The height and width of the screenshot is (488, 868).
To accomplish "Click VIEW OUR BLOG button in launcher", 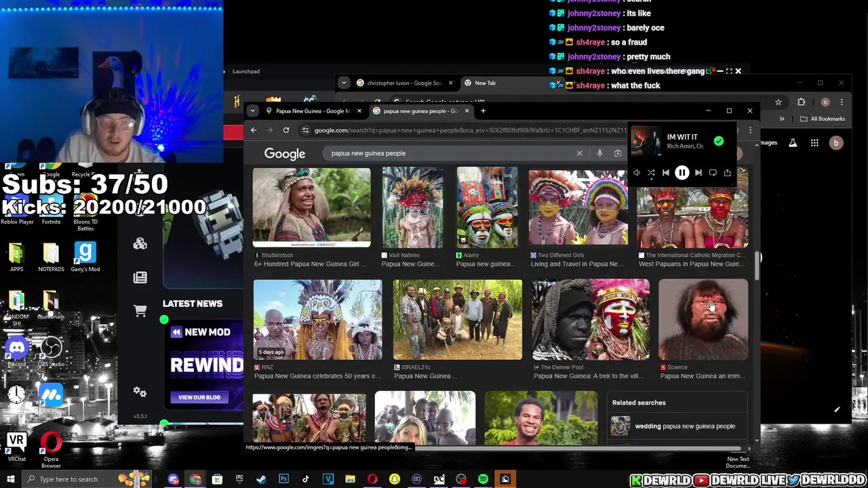I will click(199, 397).
